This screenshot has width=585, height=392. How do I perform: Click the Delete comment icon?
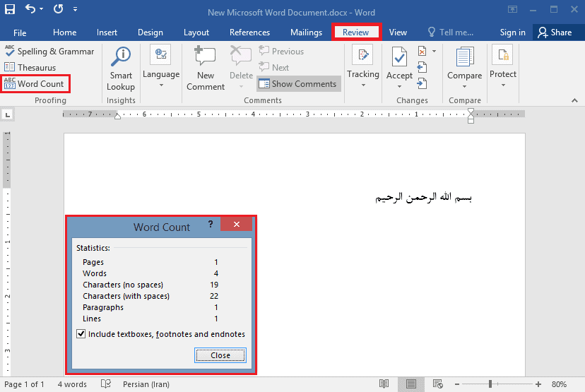click(241, 57)
